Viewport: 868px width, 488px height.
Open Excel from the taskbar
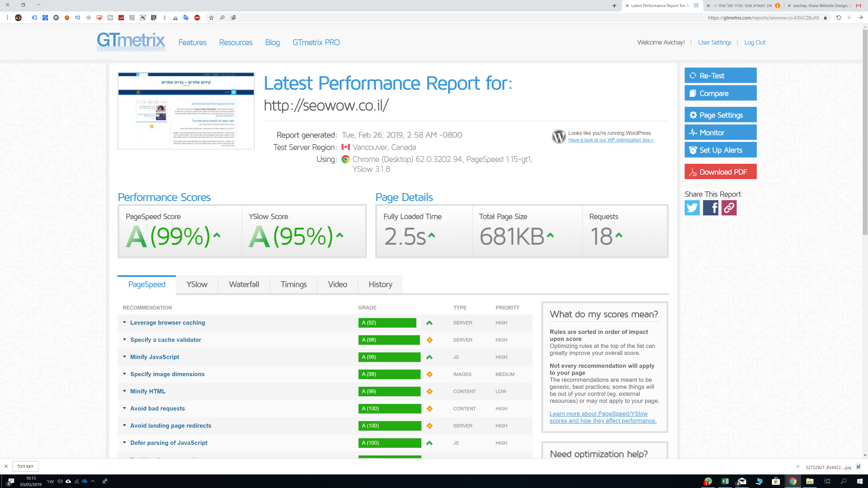point(725,481)
